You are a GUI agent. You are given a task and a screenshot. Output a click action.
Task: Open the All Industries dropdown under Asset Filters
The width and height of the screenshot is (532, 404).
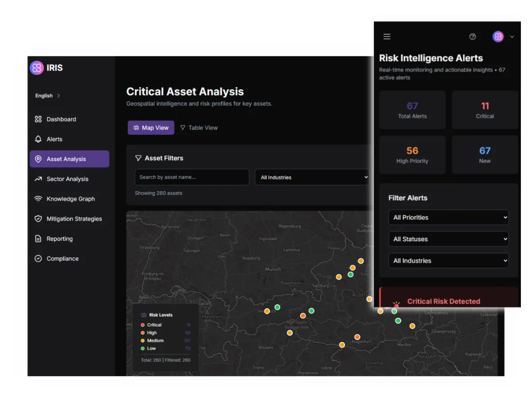point(312,177)
